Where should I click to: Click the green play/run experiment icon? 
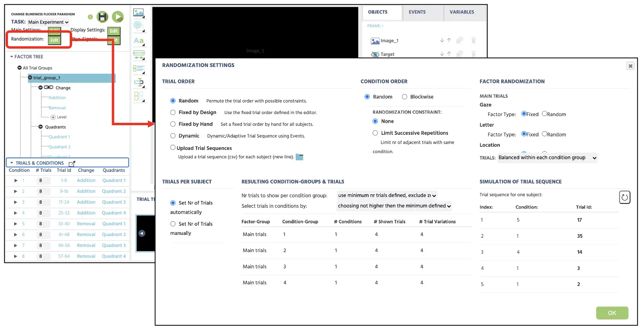click(x=118, y=17)
